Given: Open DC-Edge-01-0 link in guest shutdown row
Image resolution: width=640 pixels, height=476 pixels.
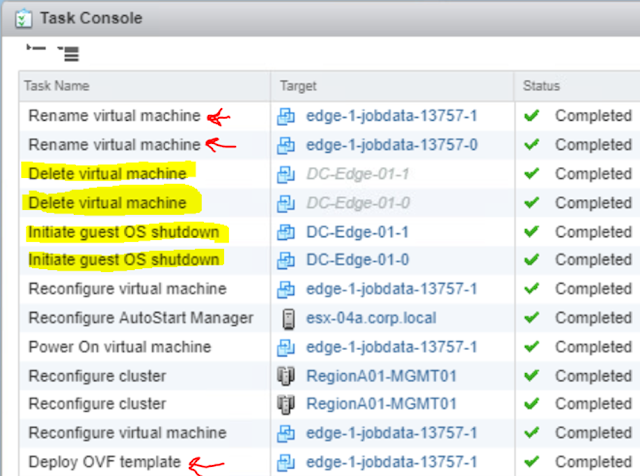Looking at the screenshot, I should 358,260.
